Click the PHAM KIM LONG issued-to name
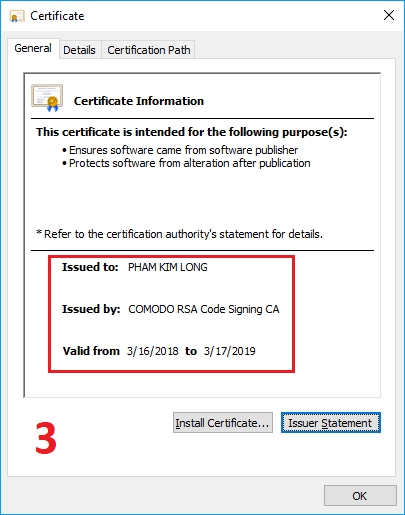Screen dimensions: 405x515 click(168, 267)
